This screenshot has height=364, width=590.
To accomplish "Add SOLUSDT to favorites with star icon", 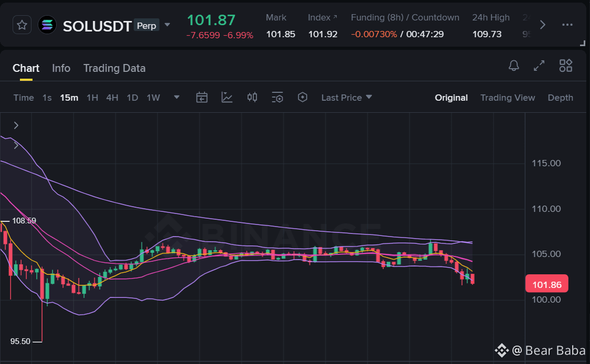I will pos(22,25).
